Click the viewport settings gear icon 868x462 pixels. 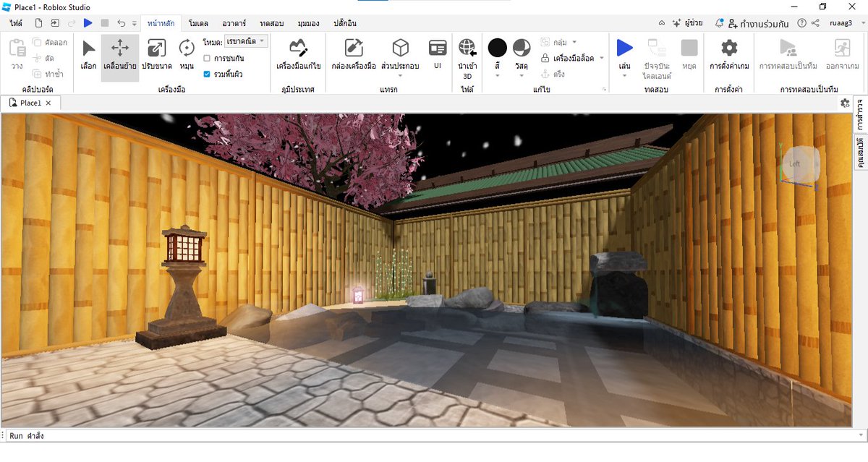point(845,103)
